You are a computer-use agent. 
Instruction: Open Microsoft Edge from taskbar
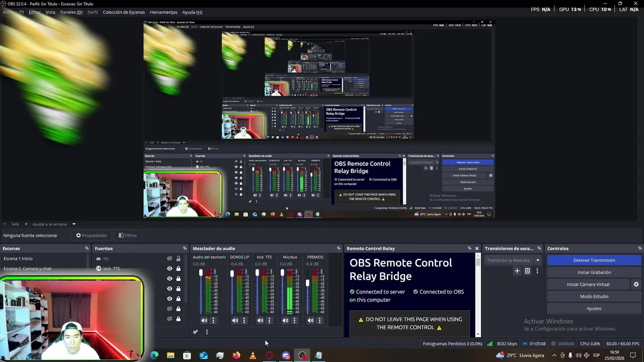tap(154, 355)
